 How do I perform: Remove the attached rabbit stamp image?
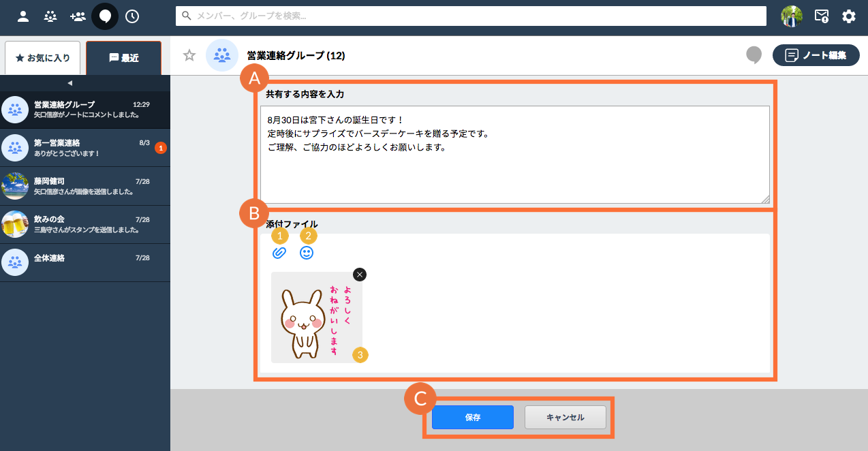click(360, 274)
